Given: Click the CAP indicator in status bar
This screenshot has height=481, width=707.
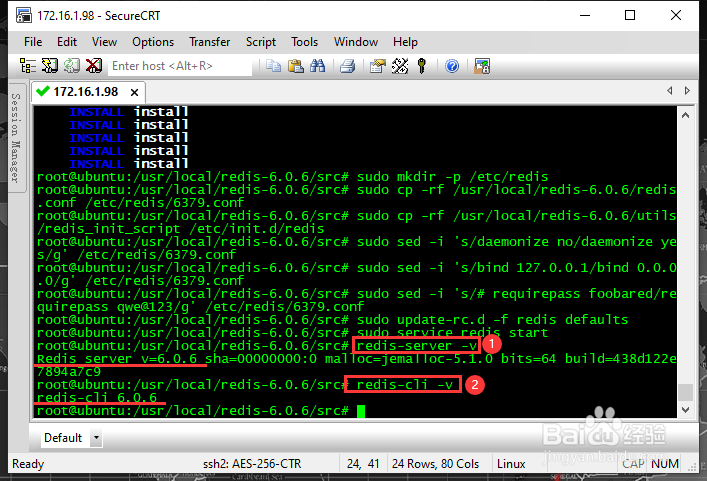Looking at the screenshot, I should click(633, 464).
